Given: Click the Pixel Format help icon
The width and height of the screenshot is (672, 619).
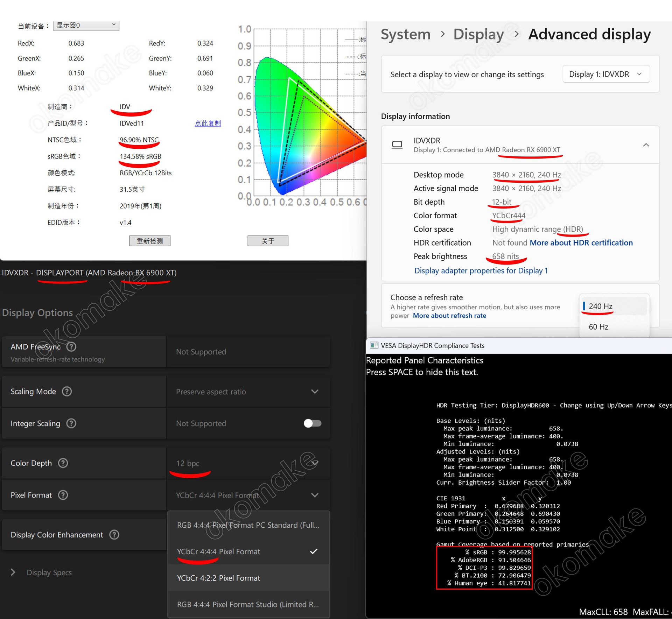Looking at the screenshot, I should (63, 495).
